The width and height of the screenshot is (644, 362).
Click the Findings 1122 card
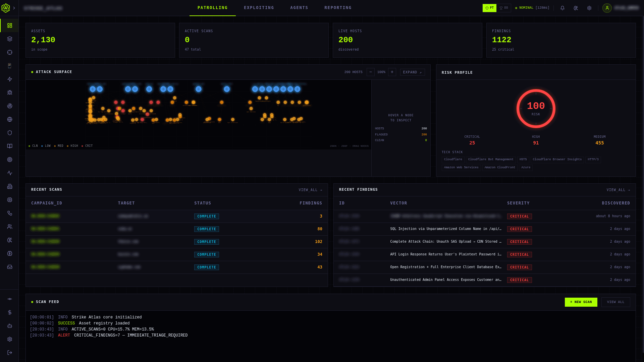(561, 40)
